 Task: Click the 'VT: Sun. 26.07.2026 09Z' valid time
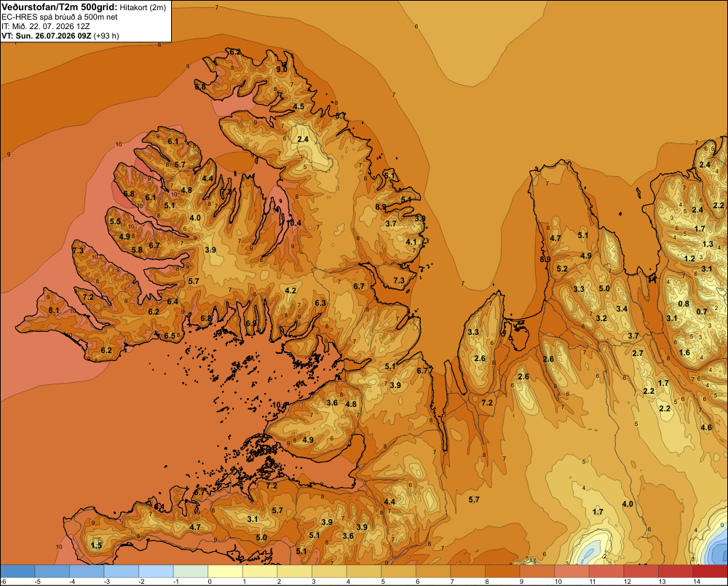(47, 36)
